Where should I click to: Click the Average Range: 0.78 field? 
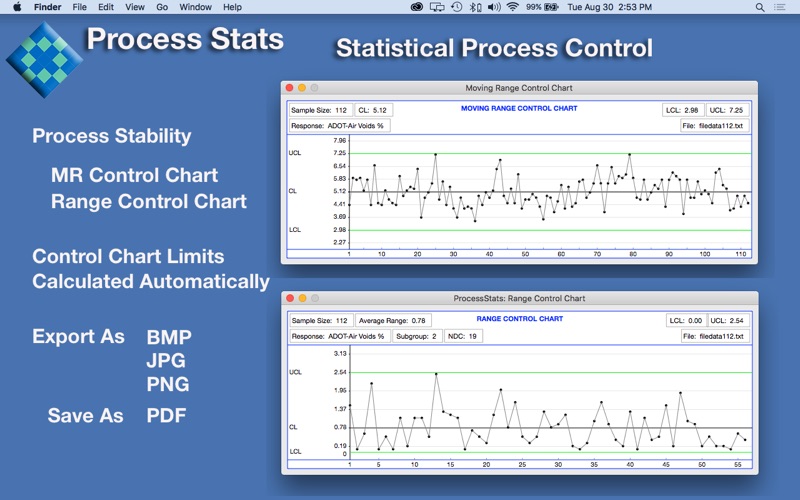point(393,320)
